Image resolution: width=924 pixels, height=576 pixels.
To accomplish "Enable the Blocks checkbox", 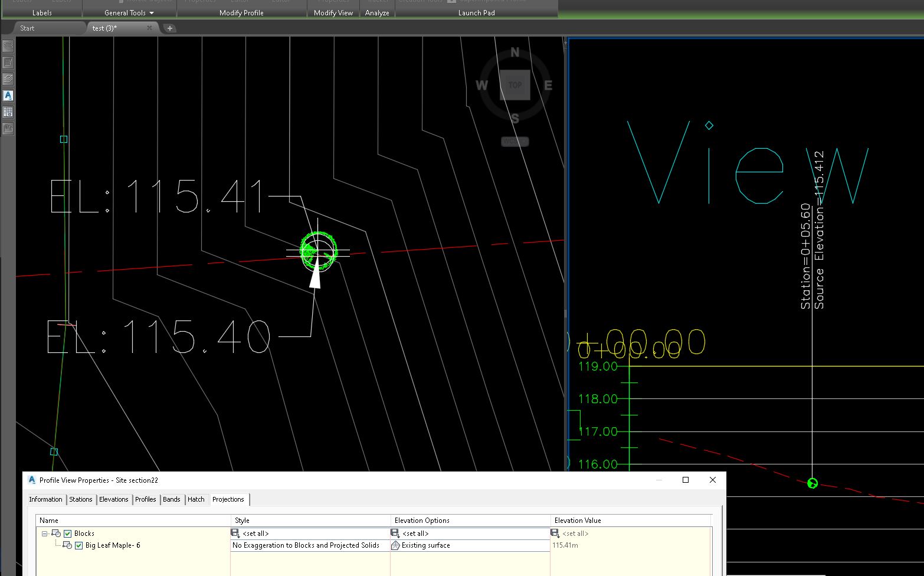I will coord(69,533).
